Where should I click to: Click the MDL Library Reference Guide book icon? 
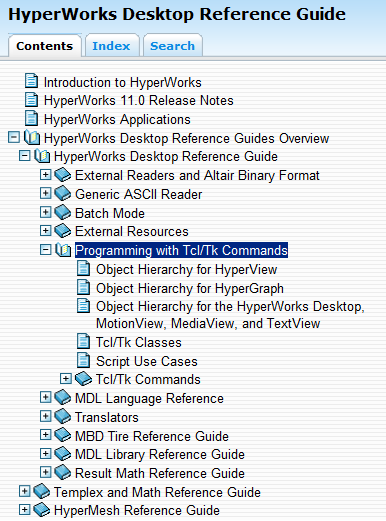point(62,453)
